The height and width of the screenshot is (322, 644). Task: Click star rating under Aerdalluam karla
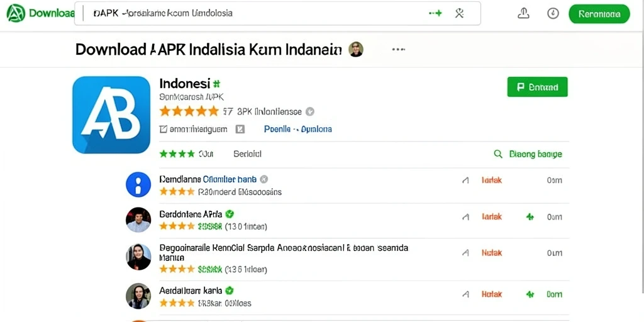pyautogui.click(x=177, y=303)
